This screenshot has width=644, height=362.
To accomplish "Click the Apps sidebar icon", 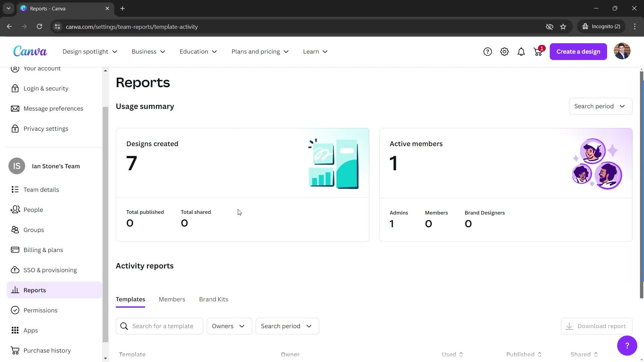I will point(15,330).
